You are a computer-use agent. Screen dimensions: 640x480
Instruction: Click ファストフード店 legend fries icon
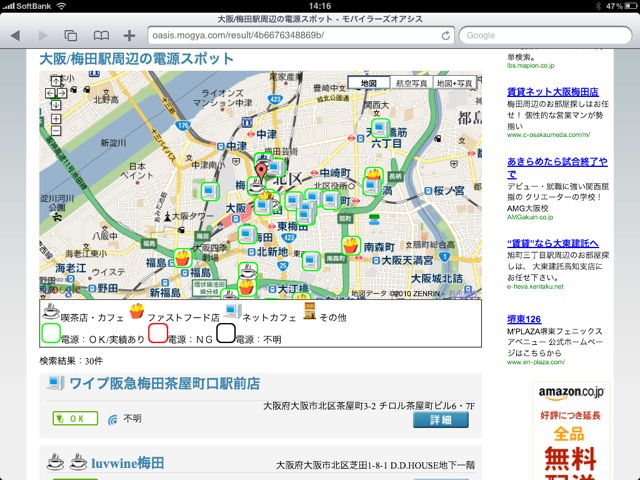(137, 311)
